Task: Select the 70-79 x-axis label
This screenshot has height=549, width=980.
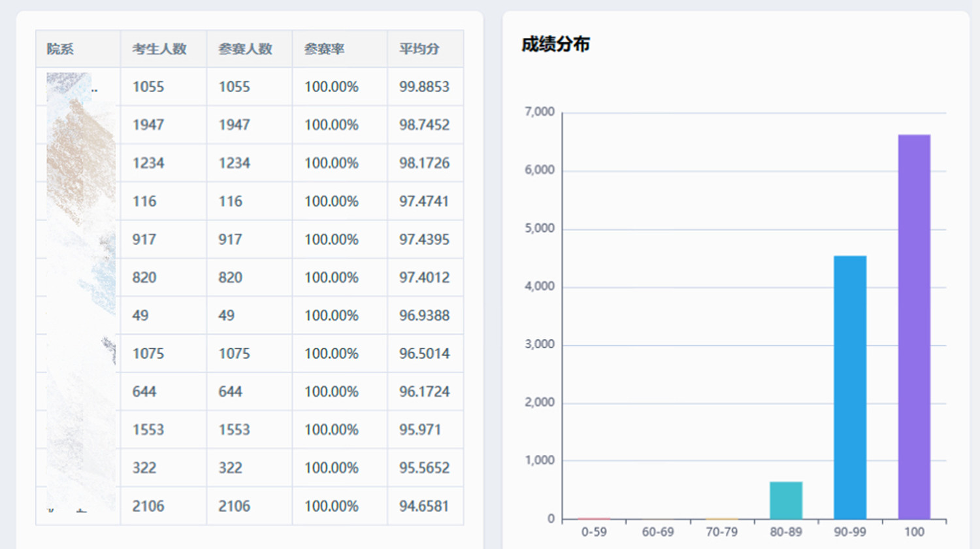Action: coord(721,532)
